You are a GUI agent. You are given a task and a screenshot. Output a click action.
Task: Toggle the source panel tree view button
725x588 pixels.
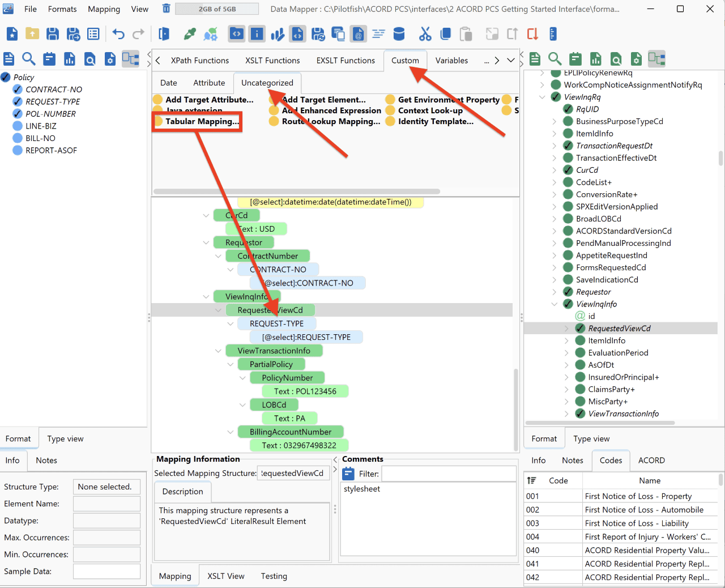[x=131, y=59]
